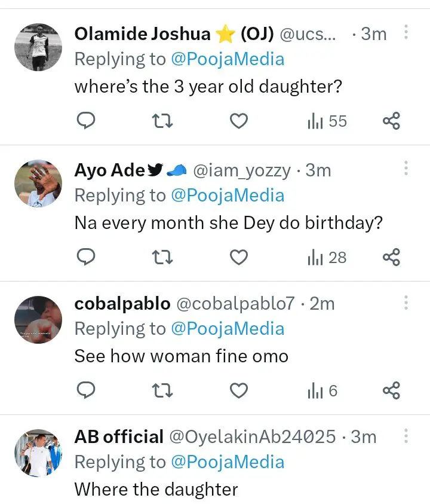The image size is (430, 504).
Task: Open cobalpablo's profile avatar
Action: (x=38, y=320)
